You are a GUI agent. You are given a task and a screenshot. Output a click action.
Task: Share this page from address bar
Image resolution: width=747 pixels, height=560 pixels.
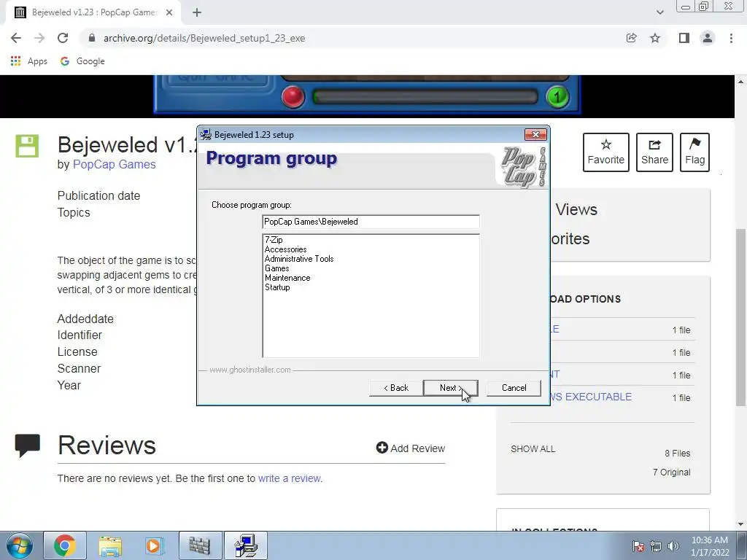pyautogui.click(x=631, y=38)
